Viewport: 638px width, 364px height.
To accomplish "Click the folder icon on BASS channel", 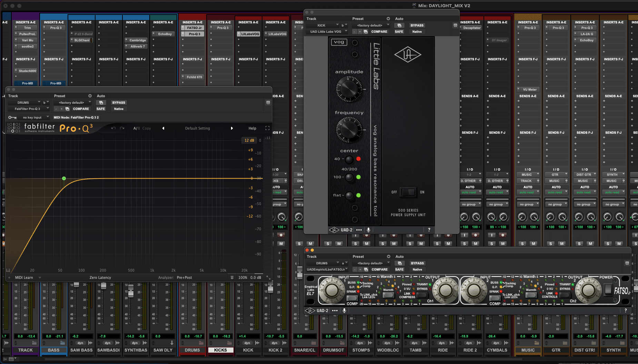I will [x=62, y=343].
